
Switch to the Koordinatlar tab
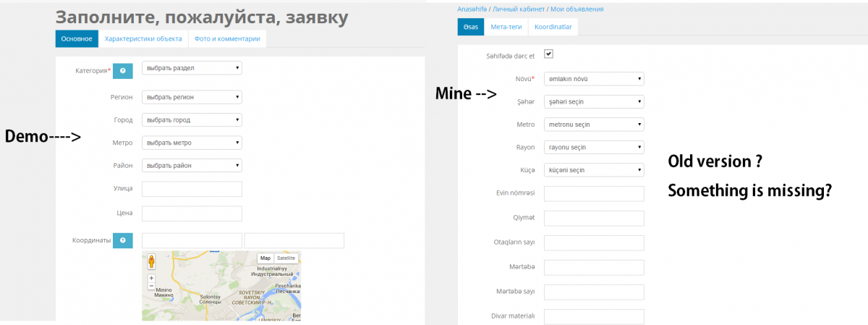coord(553,27)
